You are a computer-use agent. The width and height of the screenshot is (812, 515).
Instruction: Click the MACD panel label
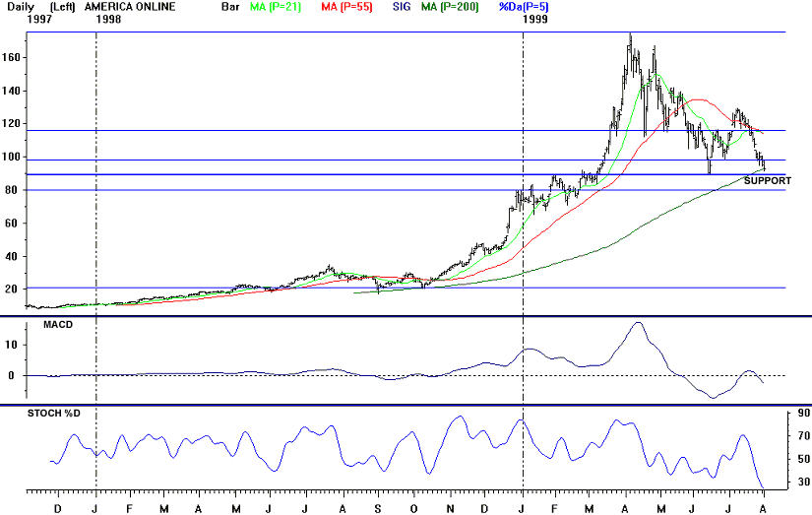click(x=58, y=325)
